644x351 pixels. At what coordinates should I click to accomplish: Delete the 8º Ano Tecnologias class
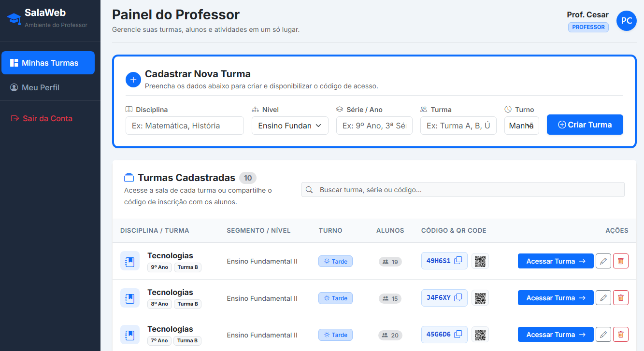click(621, 298)
